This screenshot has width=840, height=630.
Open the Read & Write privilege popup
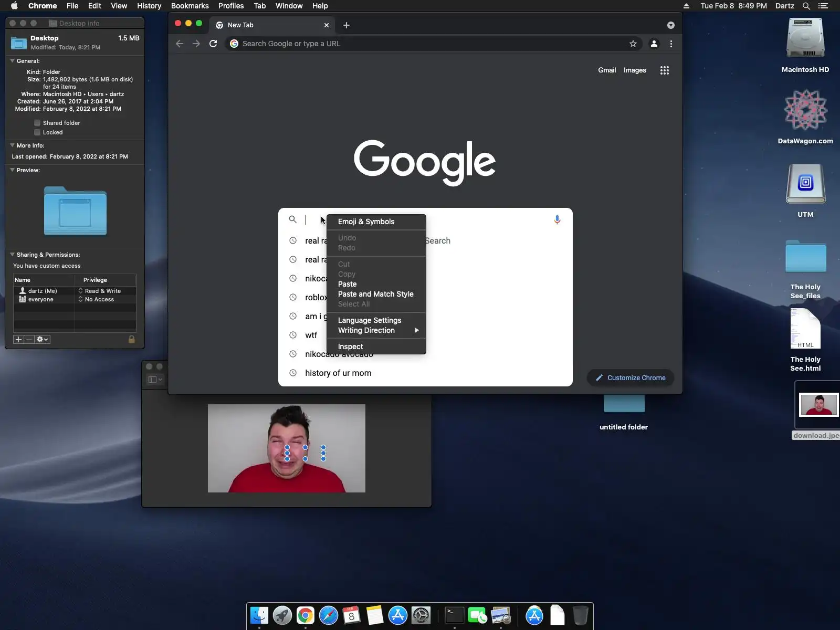point(100,291)
